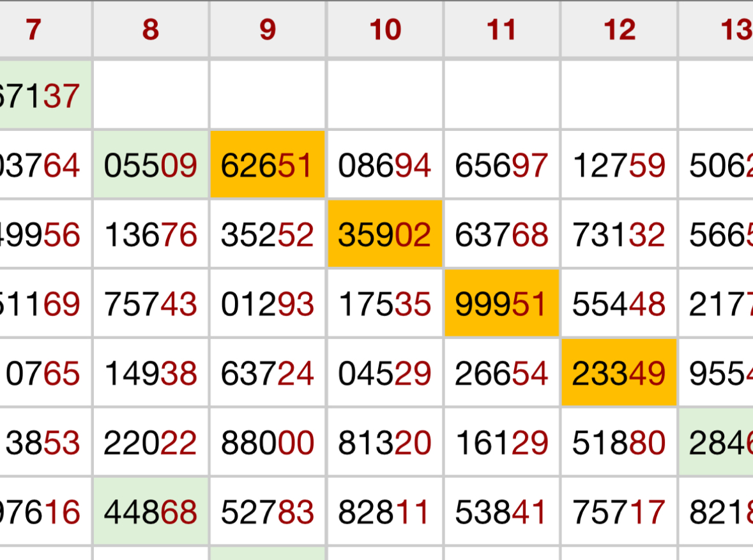Click the cell with value 26654

click(502, 373)
